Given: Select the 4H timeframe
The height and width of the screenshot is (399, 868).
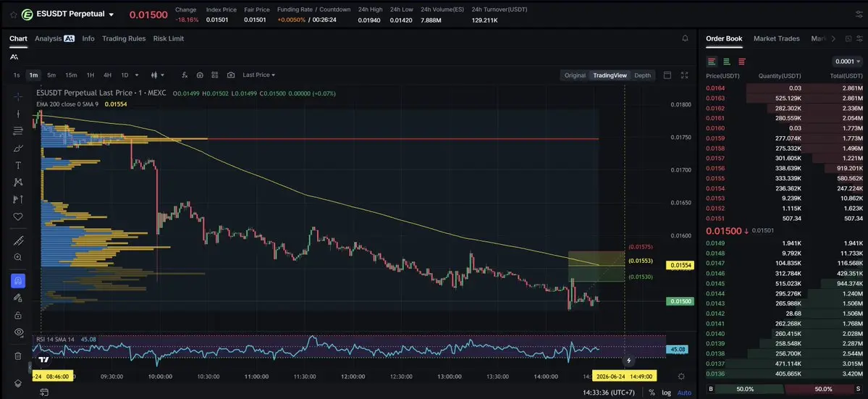Looking at the screenshot, I should [x=107, y=75].
